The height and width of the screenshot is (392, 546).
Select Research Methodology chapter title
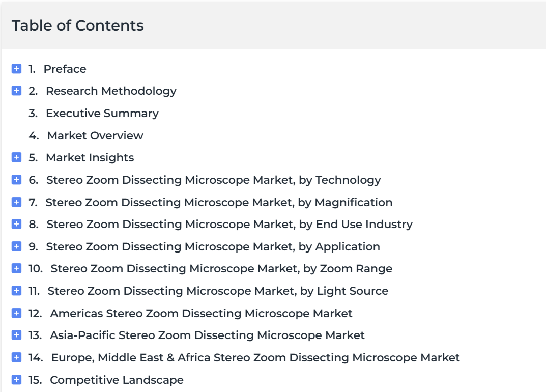click(x=111, y=91)
